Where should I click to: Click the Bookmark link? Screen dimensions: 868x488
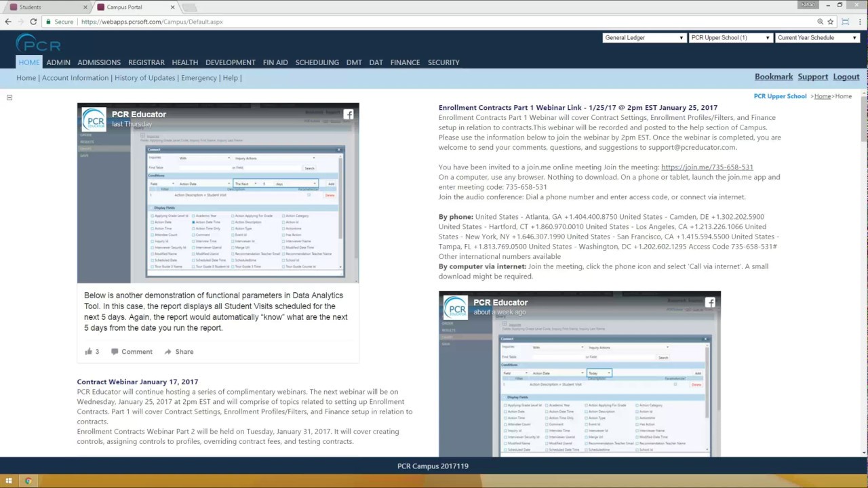coord(774,77)
